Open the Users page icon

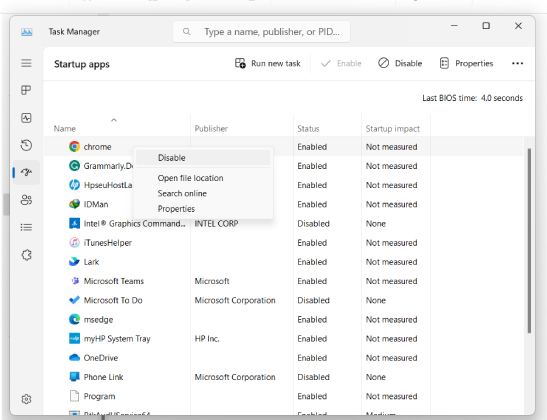pyautogui.click(x=26, y=200)
